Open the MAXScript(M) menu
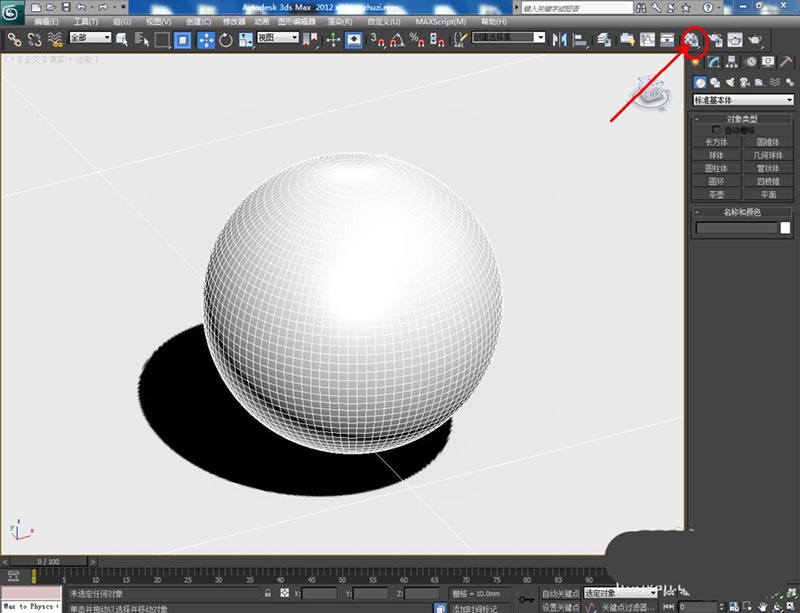The image size is (800, 613). pyautogui.click(x=440, y=20)
